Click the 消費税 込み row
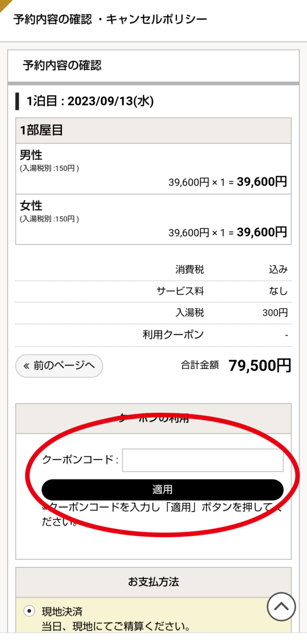The width and height of the screenshot is (307, 644). 153,270
